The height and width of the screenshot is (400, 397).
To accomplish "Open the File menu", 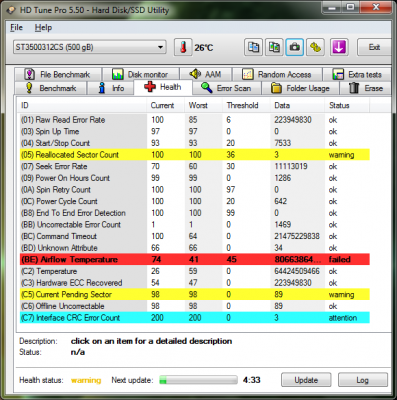I will pyautogui.click(x=16, y=28).
